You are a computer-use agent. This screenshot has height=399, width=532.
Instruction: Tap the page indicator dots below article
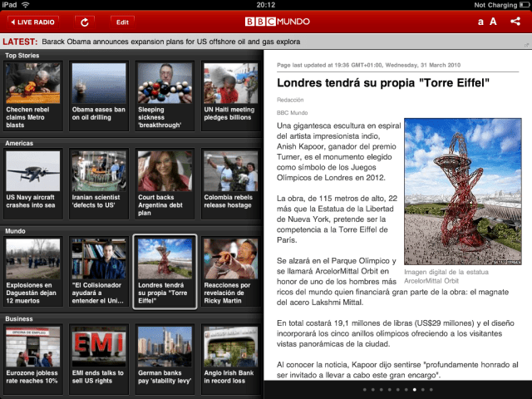[x=397, y=389]
